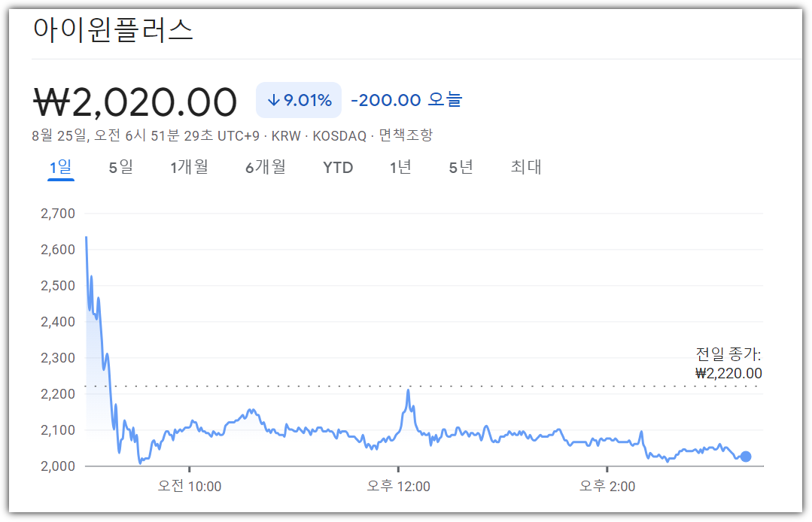Click the 오전 10:00 axis label

coord(190,487)
